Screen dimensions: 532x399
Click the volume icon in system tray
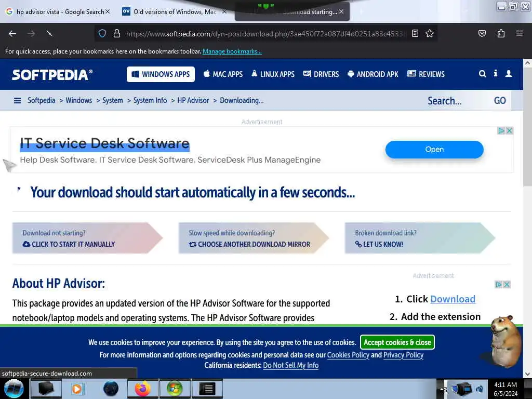[x=480, y=389]
